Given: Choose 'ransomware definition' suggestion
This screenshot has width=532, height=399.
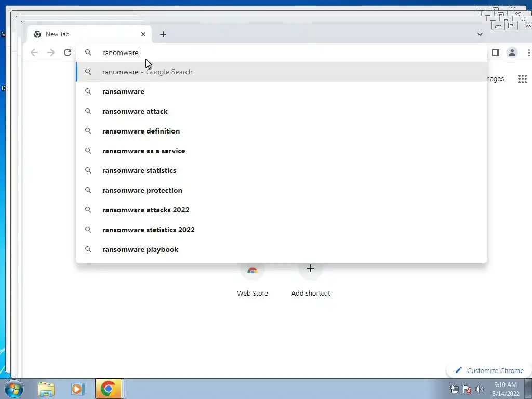Looking at the screenshot, I should pyautogui.click(x=282, y=131).
